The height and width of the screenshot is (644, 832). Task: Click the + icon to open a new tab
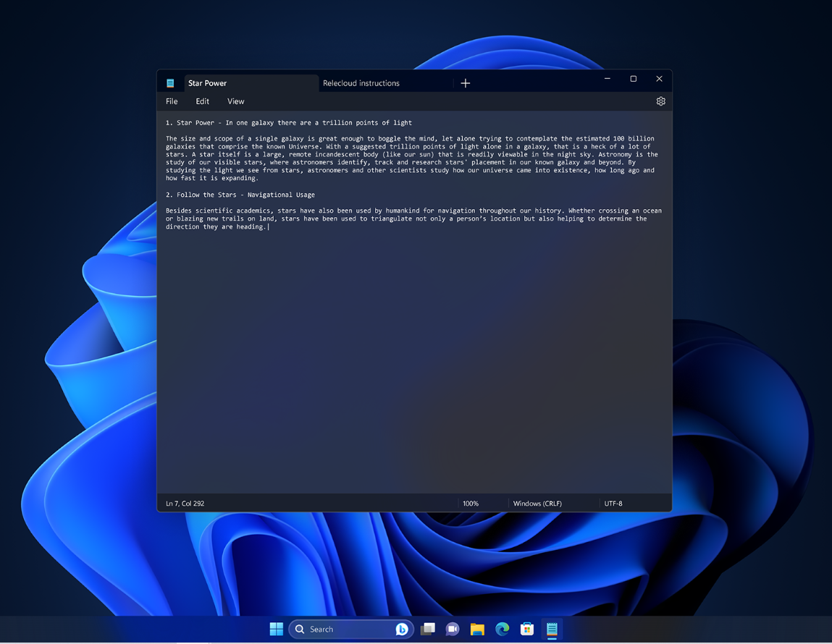coord(466,82)
